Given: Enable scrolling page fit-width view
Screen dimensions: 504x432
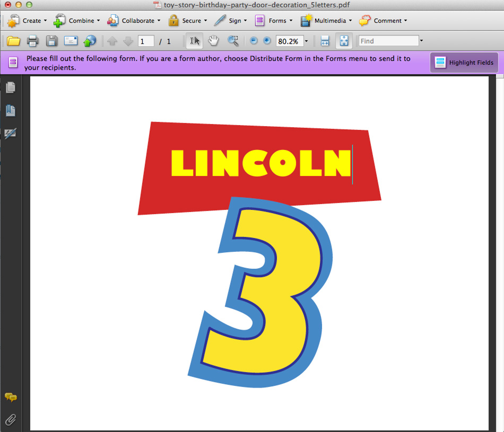Looking at the screenshot, I should (x=325, y=41).
